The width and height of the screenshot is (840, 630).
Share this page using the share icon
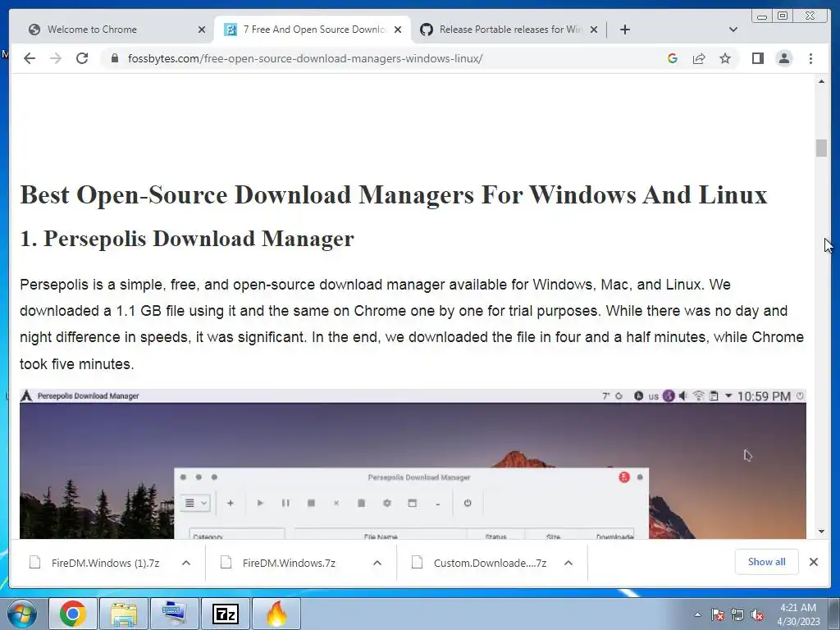(699, 58)
